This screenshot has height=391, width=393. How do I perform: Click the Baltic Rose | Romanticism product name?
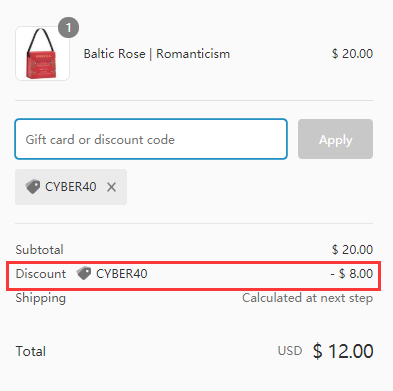(157, 54)
